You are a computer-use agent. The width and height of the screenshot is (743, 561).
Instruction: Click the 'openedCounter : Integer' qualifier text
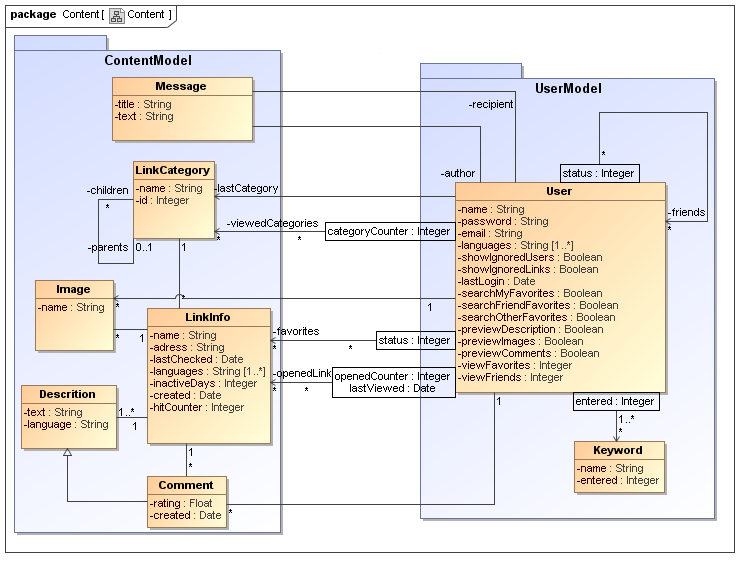[392, 376]
